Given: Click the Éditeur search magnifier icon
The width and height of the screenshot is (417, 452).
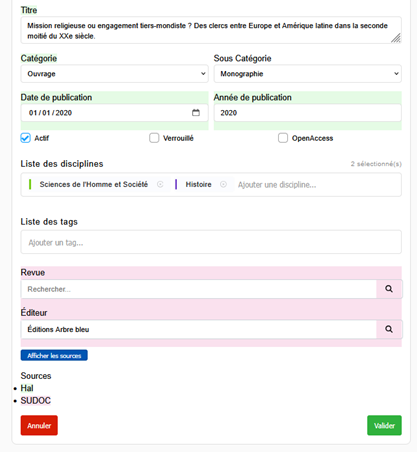Looking at the screenshot, I should [x=389, y=329].
